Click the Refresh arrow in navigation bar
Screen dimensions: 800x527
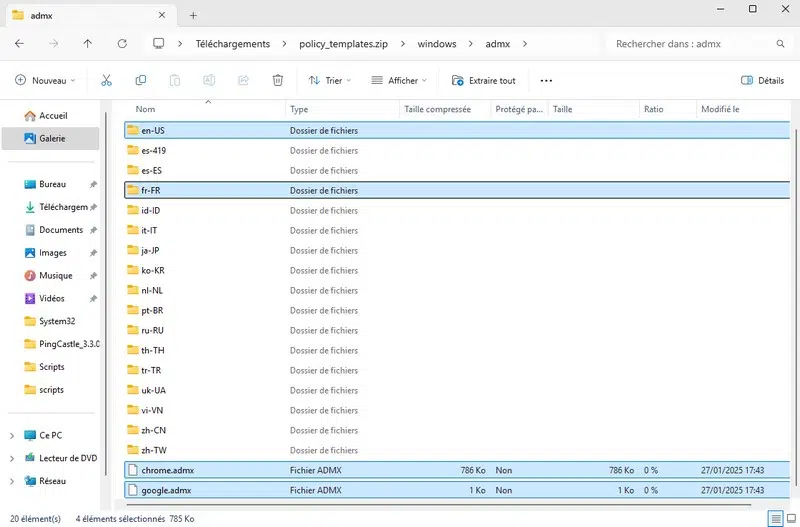coord(122,44)
